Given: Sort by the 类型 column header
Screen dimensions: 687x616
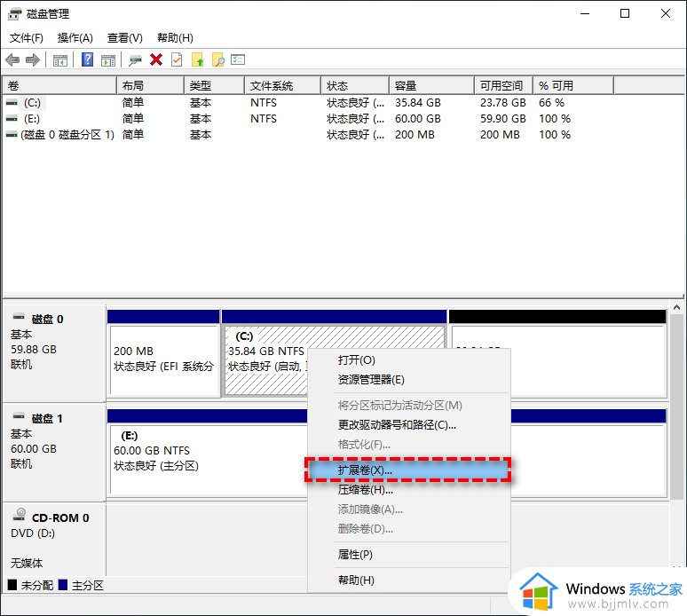Looking at the screenshot, I should coord(214,85).
